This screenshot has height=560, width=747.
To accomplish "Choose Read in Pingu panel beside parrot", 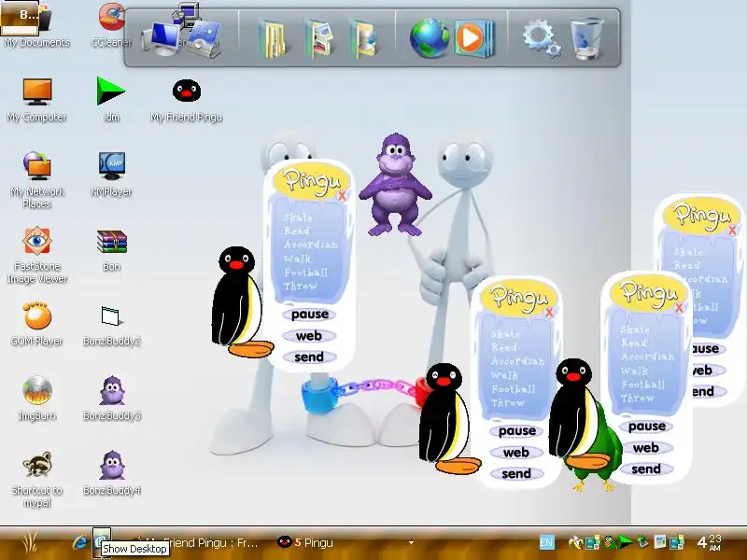I will (x=634, y=343).
